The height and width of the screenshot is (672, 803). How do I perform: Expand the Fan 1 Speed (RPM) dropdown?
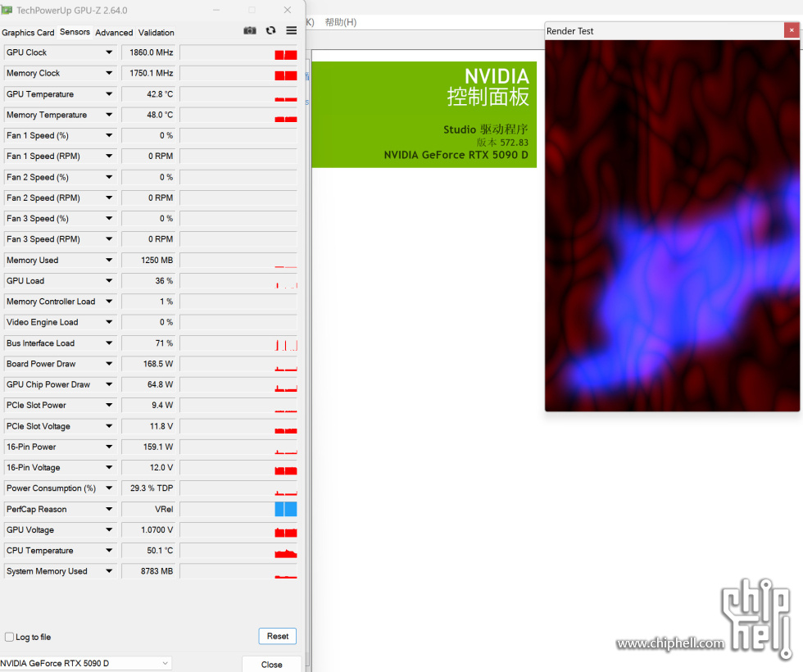[x=109, y=157]
